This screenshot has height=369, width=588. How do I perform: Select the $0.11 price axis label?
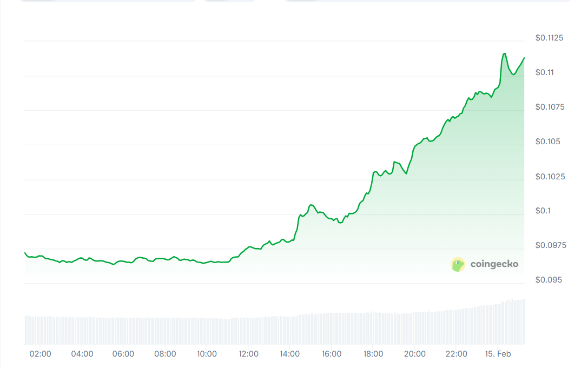click(x=545, y=72)
